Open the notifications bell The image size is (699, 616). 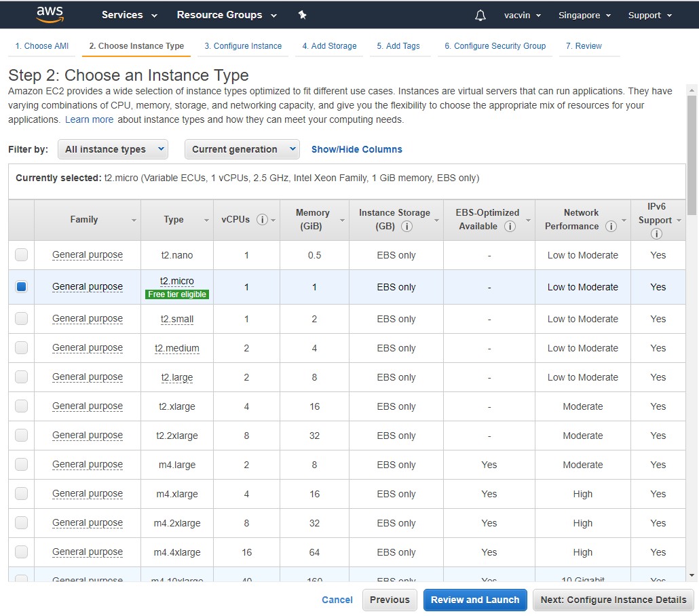point(480,14)
